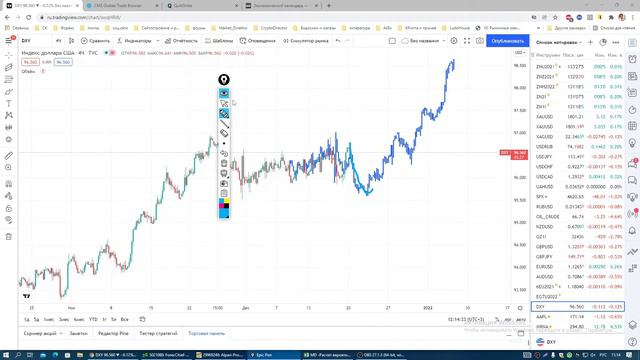Open the Strategy Tester tab
The height and width of the screenshot is (360, 640).
click(x=158, y=333)
